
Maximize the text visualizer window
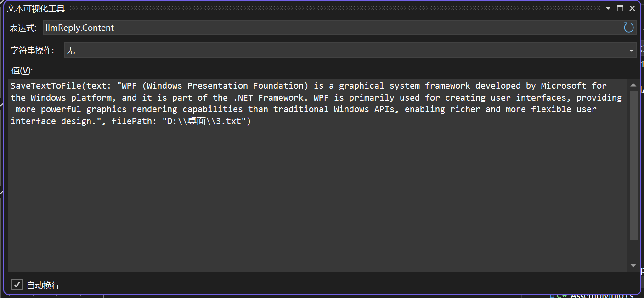coord(620,8)
